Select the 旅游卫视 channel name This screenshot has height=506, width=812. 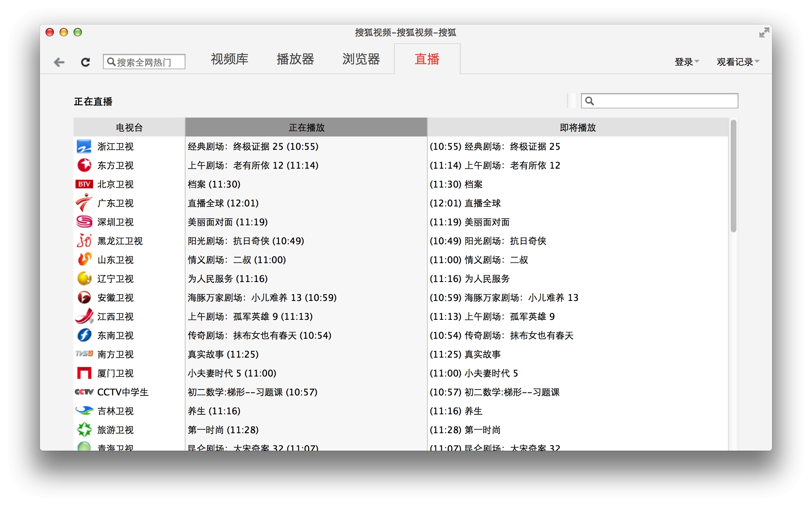click(x=115, y=430)
